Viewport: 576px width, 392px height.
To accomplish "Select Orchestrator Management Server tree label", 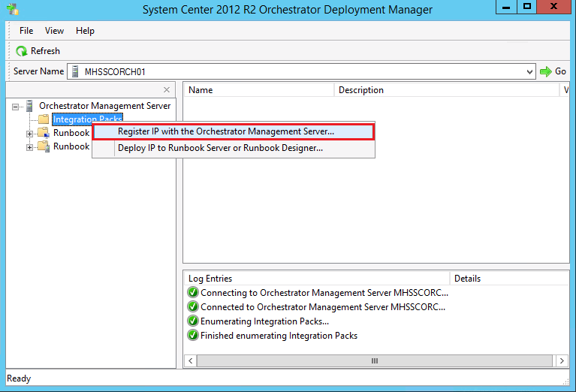I will [x=104, y=106].
